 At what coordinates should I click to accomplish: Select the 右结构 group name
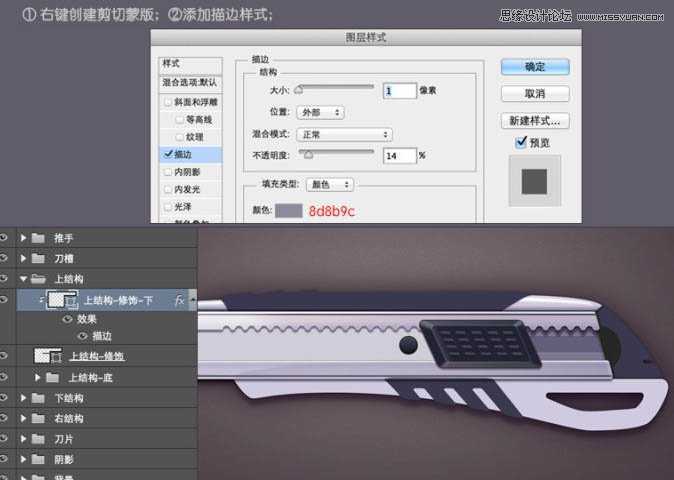69,418
